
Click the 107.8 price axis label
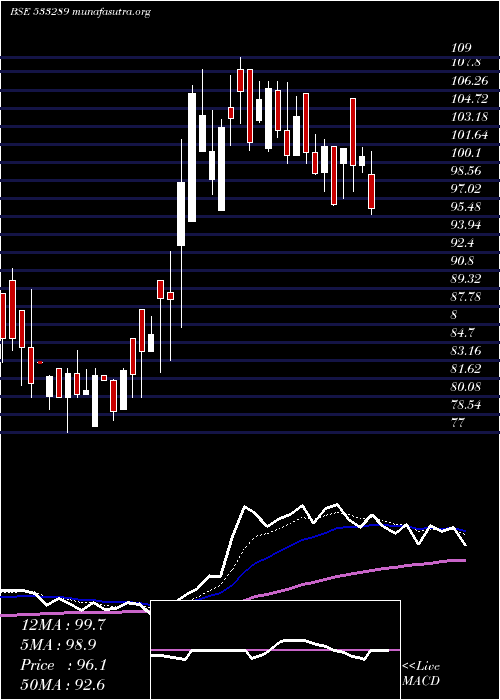tap(466, 62)
